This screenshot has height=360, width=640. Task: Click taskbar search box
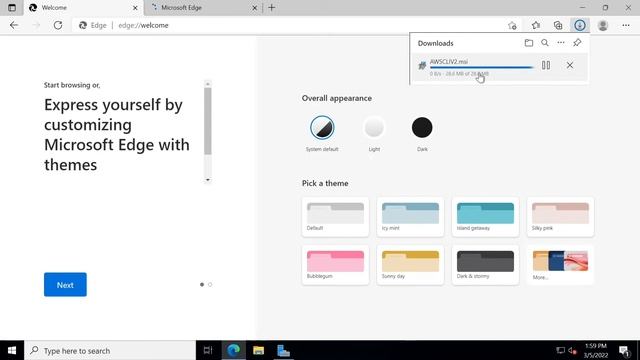click(110, 350)
